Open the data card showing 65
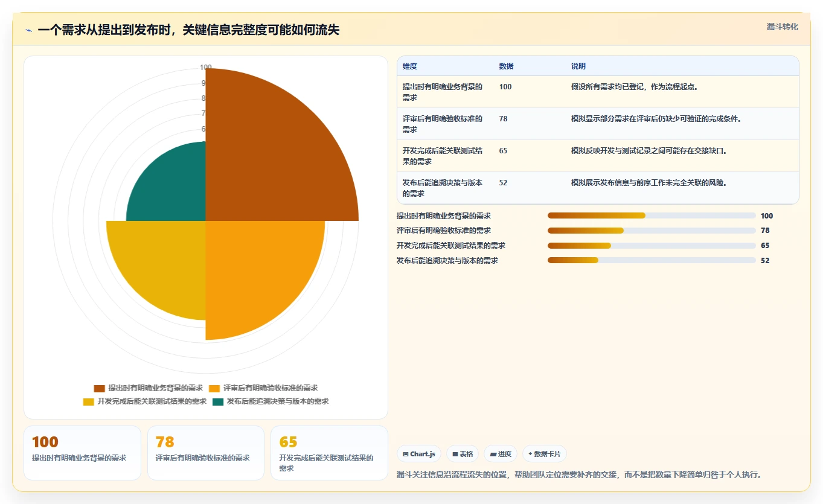Image resolution: width=823 pixels, height=504 pixels. point(330,453)
